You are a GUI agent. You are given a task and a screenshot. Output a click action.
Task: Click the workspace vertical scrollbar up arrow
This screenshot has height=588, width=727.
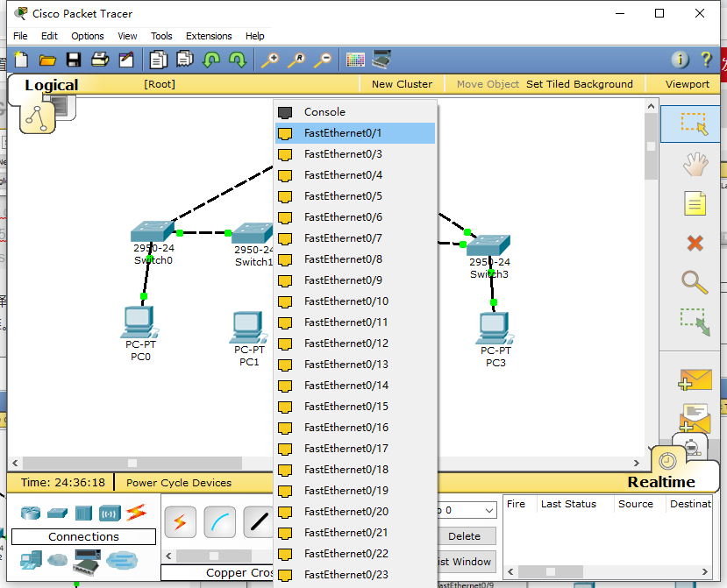[651, 107]
